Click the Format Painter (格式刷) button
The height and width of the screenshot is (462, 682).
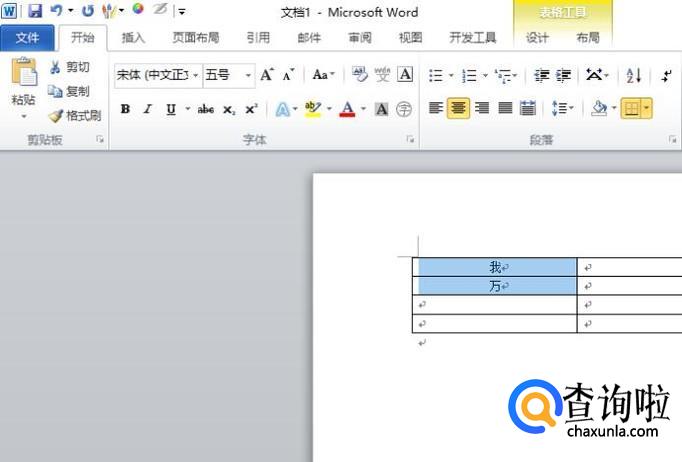[75, 115]
